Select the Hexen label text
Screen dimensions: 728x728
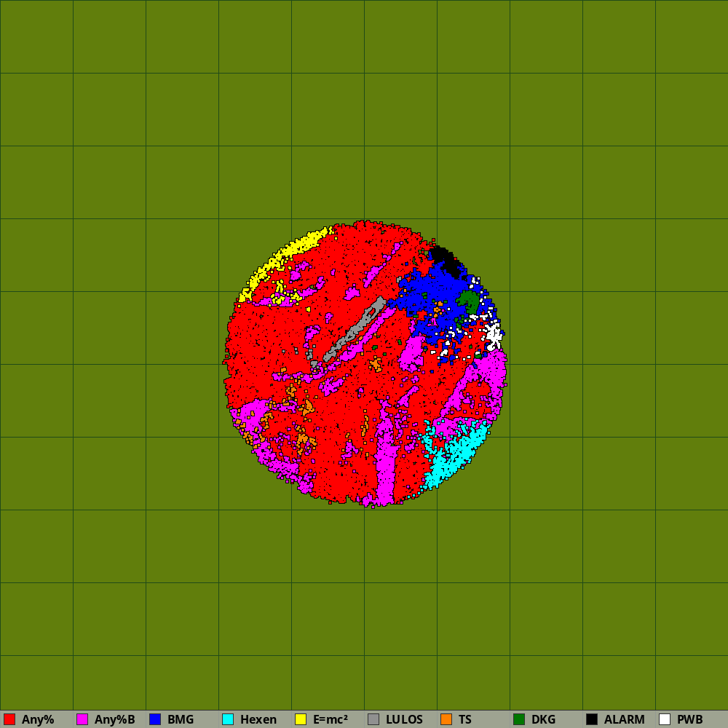(x=258, y=720)
